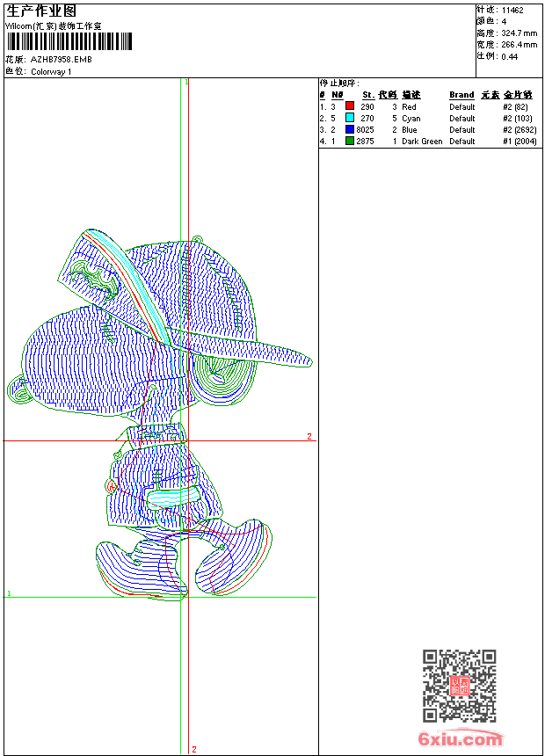545x756 pixels.
Task: Click the red marker 2 on horizontal guide
Action: click(x=309, y=437)
